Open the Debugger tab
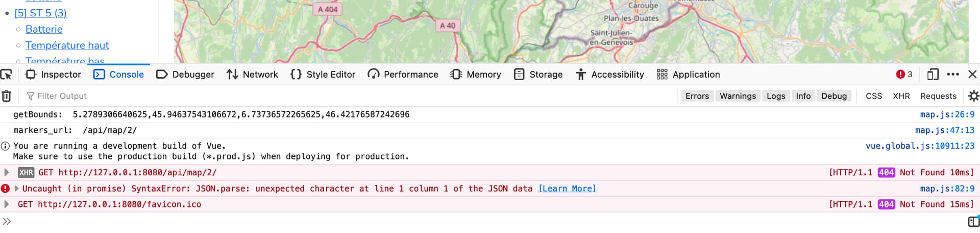Viewport: 980px width, 233px height. [185, 75]
